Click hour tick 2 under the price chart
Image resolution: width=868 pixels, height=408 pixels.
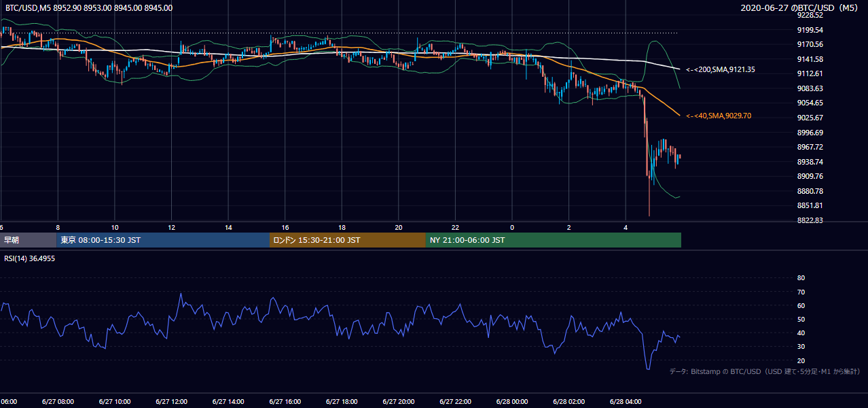coord(569,227)
